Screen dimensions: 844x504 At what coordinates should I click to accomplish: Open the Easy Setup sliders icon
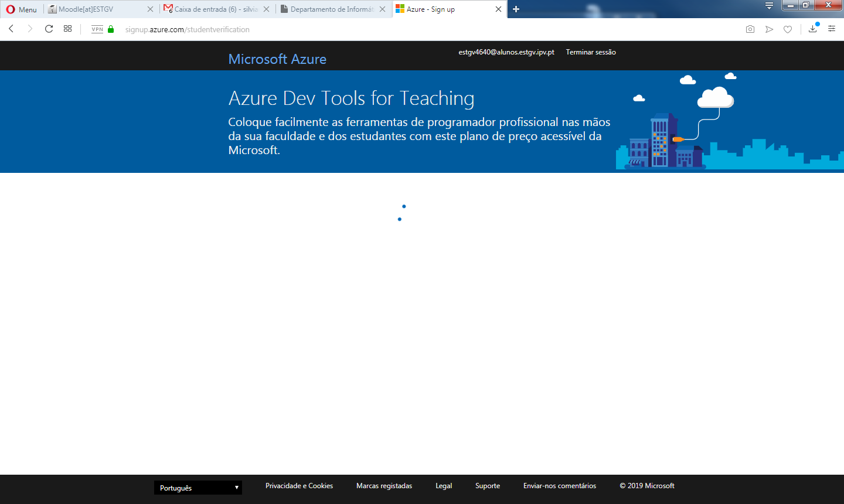[x=832, y=29]
